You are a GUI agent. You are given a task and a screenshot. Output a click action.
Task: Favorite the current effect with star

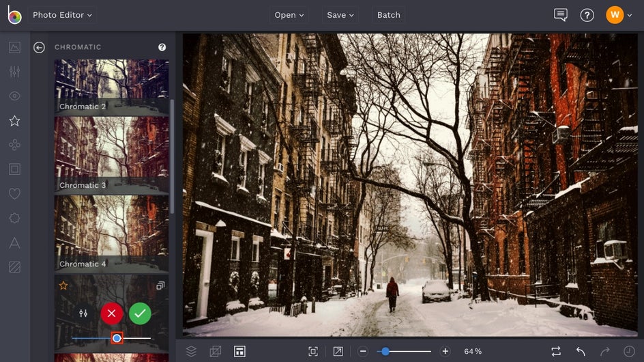(x=63, y=285)
